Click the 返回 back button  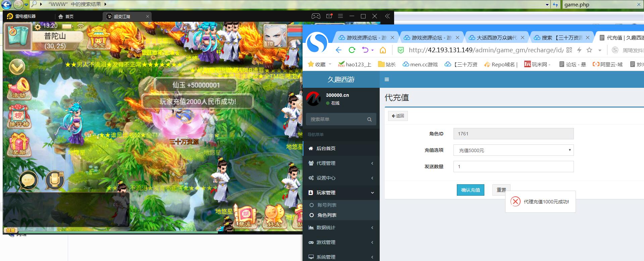coord(398,116)
